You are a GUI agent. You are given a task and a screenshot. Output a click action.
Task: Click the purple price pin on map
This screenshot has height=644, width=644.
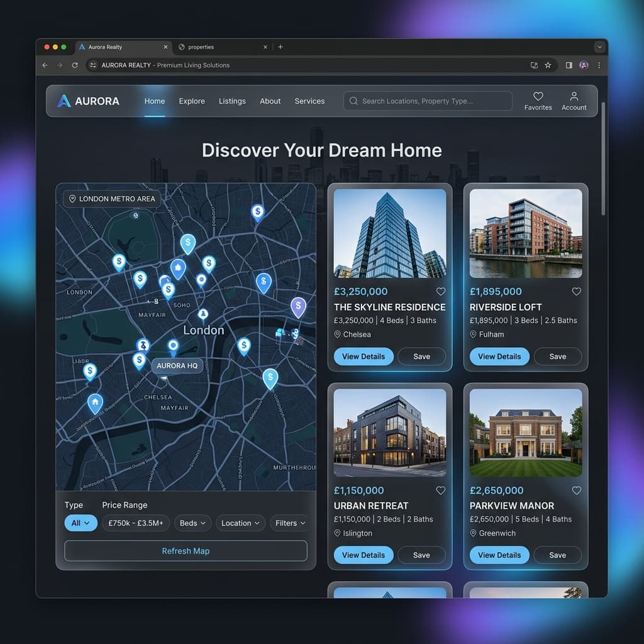click(x=299, y=307)
